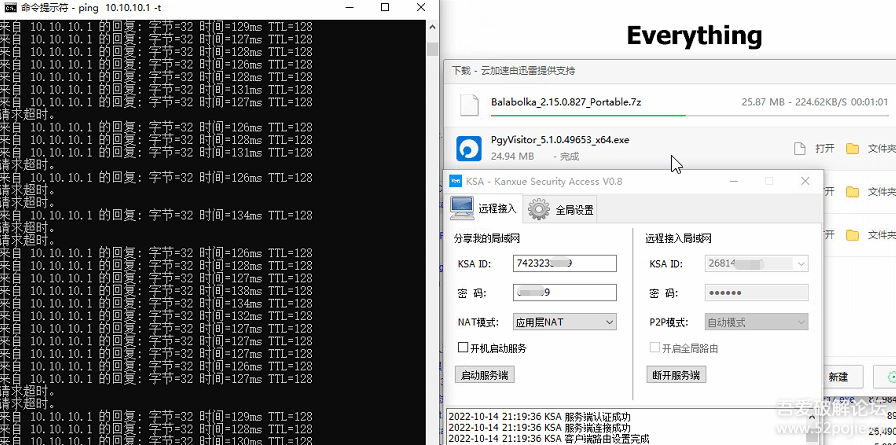Click the log line KSA 服务端认证成功
Viewport: 896px width, 445px height.
(539, 416)
